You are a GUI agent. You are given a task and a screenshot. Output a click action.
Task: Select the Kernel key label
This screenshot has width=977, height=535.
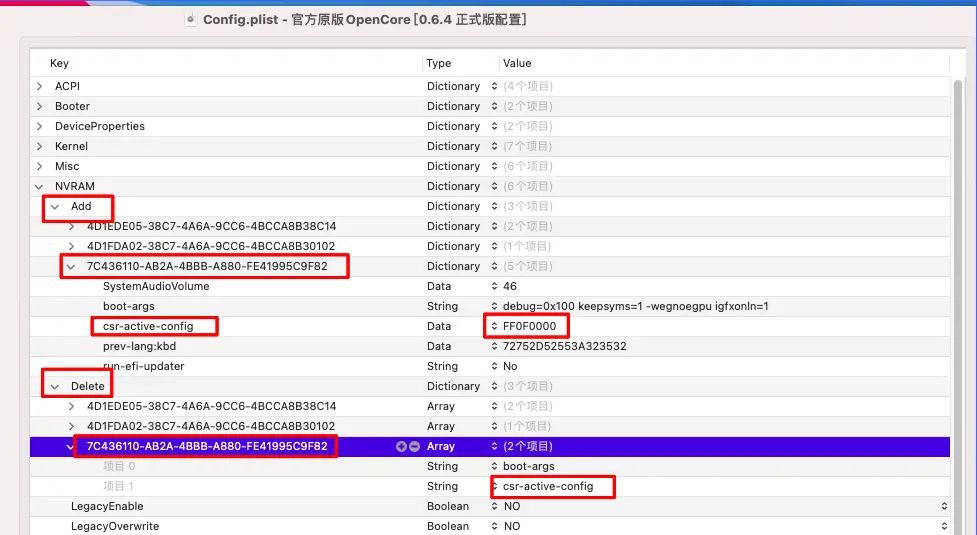pyautogui.click(x=71, y=146)
